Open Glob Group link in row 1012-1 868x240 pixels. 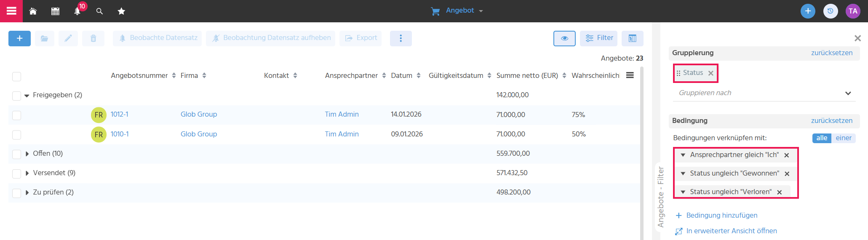coord(199,114)
